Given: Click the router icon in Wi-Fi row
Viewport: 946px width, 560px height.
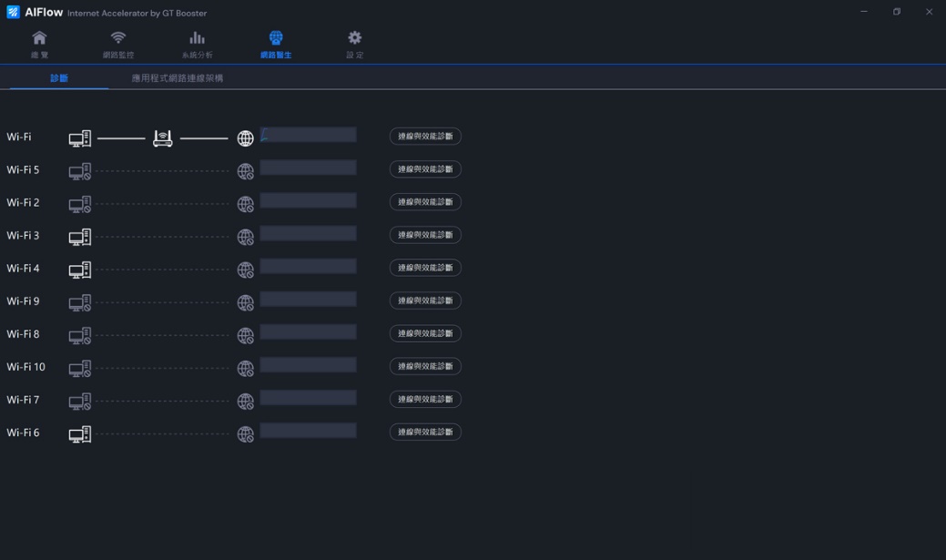Looking at the screenshot, I should pyautogui.click(x=163, y=138).
